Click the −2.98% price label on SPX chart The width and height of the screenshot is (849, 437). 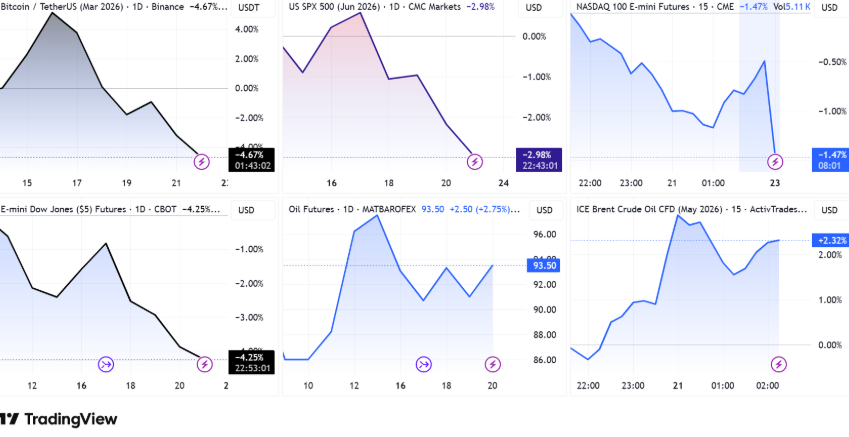(537, 153)
